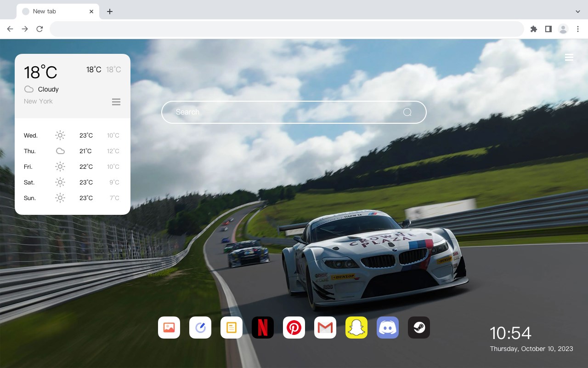Click Sunday's low temperature 7°C
Viewport: 588px width, 368px height.
[x=114, y=198]
